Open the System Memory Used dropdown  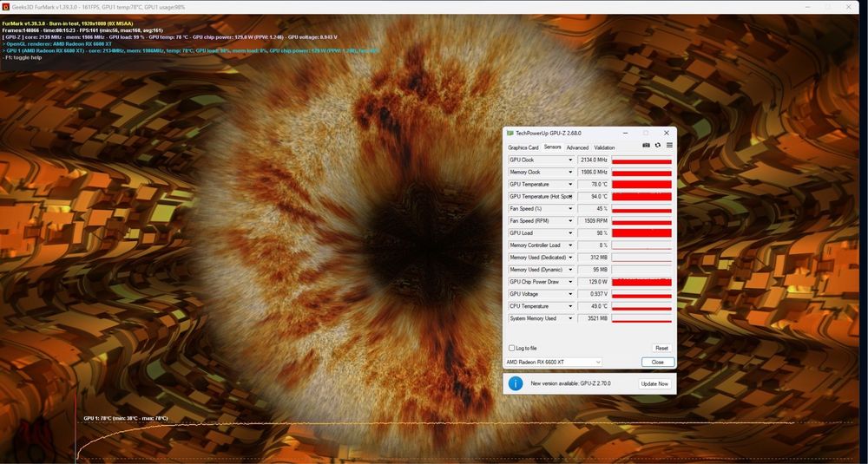coord(570,318)
